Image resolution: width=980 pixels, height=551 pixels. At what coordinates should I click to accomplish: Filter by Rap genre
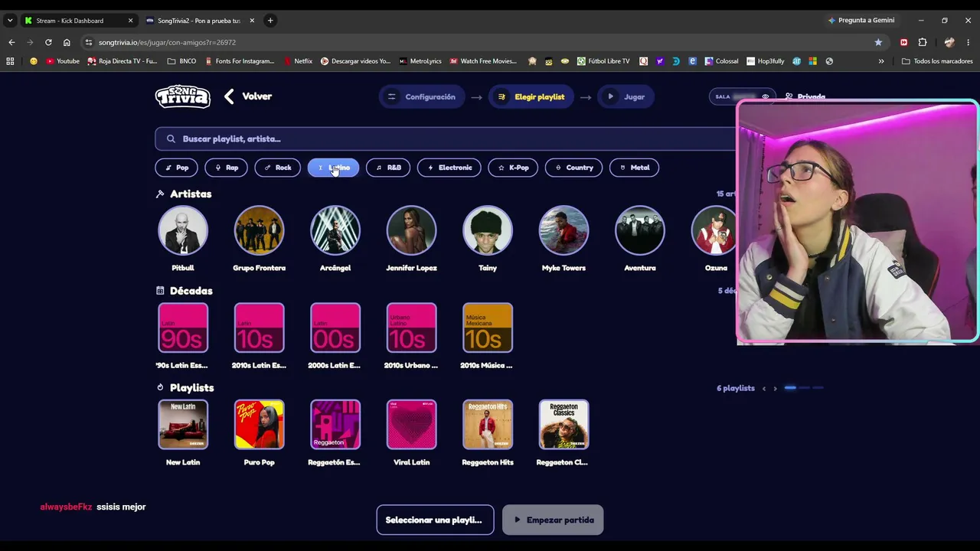(x=226, y=168)
